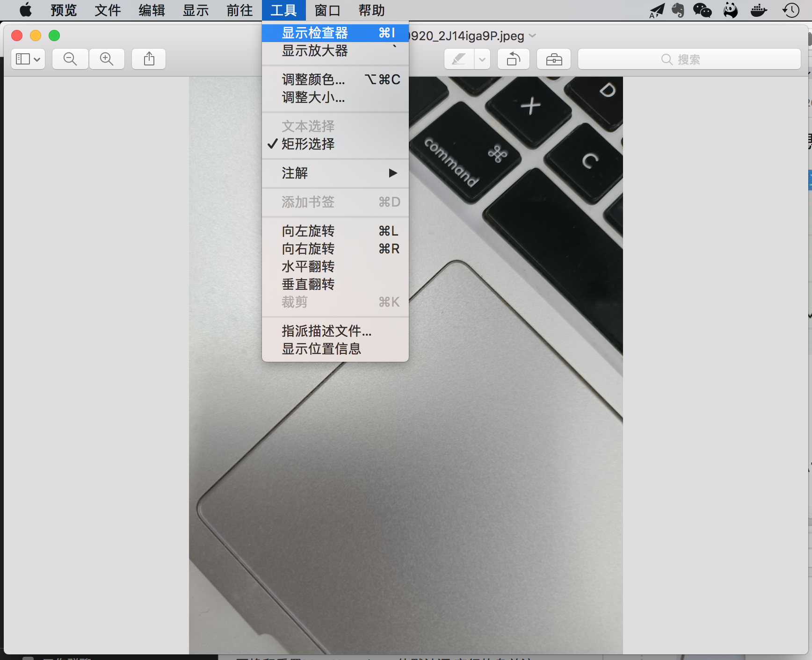The image size is (812, 660).
Task: Click the 搜索 search field
Action: [689, 59]
